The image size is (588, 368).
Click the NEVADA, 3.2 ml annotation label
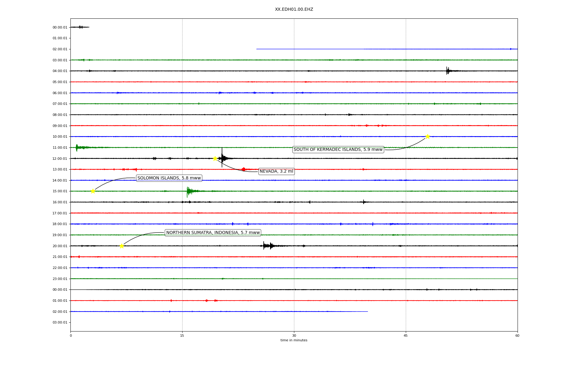276,171
